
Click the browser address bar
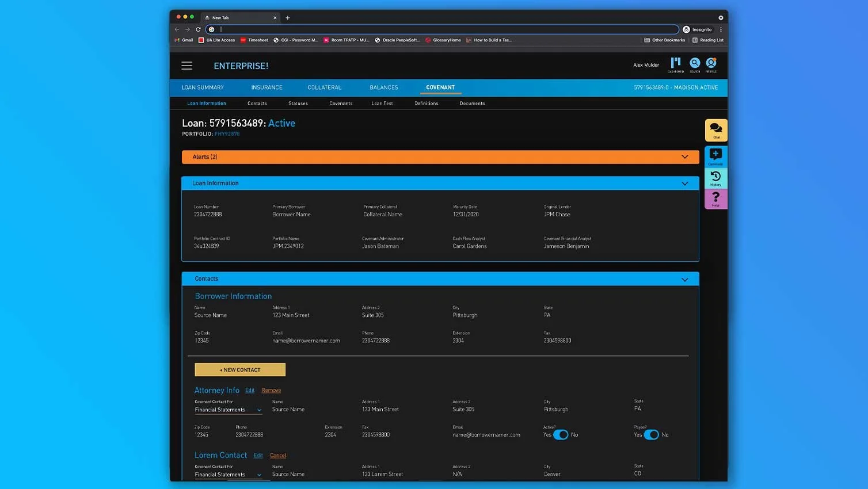click(x=442, y=29)
